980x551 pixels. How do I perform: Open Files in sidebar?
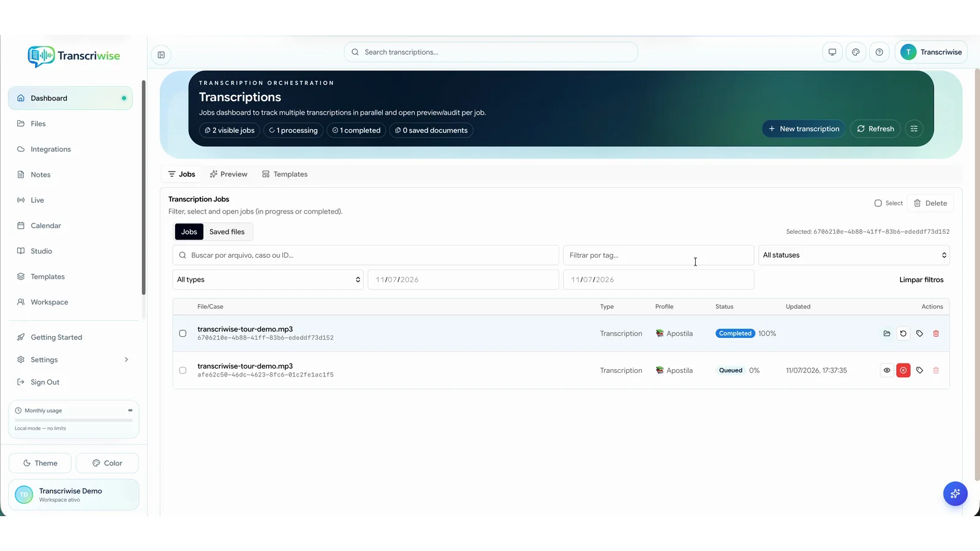[x=70, y=124]
